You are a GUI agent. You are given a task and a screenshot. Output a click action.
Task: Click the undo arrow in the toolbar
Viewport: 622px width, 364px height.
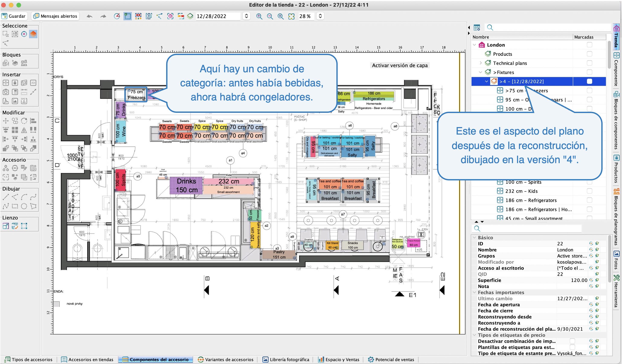point(90,16)
